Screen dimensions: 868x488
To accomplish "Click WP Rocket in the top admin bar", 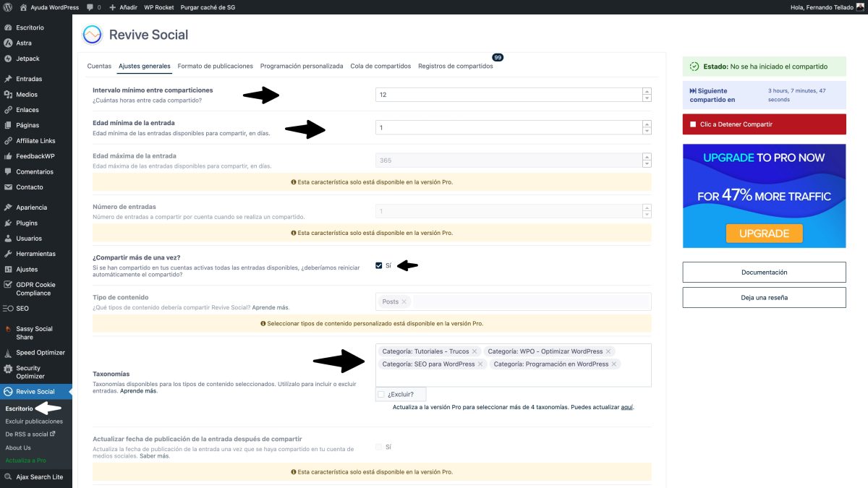I will (x=161, y=7).
